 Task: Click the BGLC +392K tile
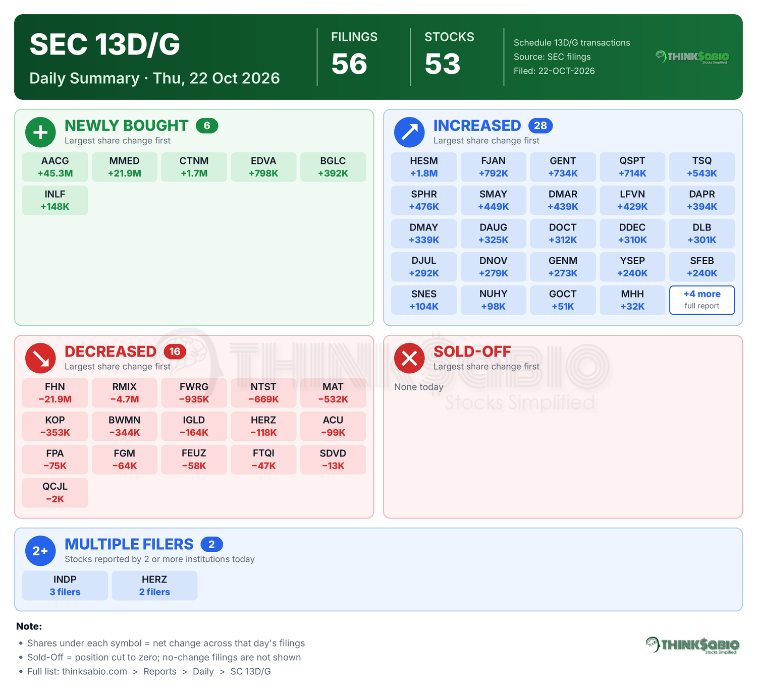(x=333, y=167)
